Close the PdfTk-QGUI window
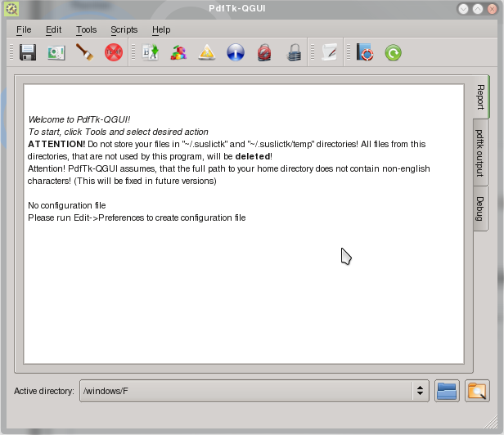 (x=492, y=9)
